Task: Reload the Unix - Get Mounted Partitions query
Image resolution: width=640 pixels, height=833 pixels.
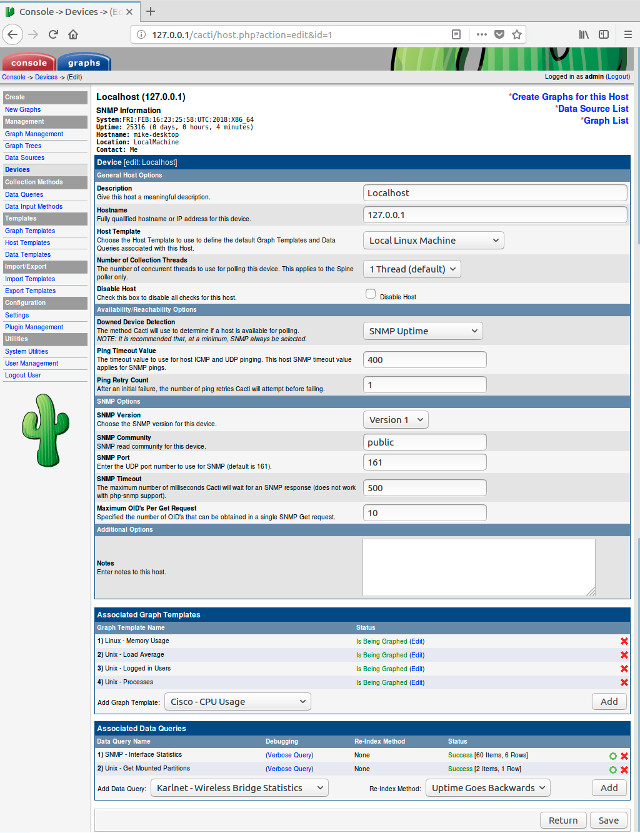Action: pos(613,769)
